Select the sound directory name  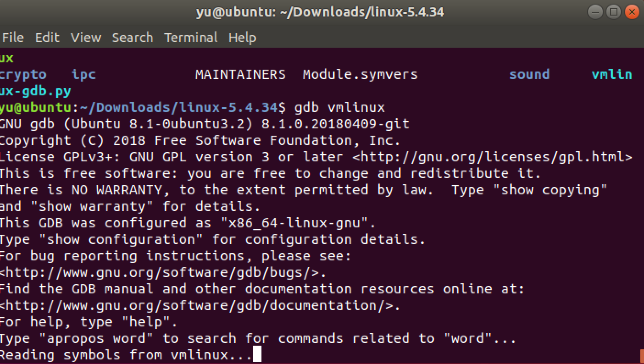[x=529, y=74]
